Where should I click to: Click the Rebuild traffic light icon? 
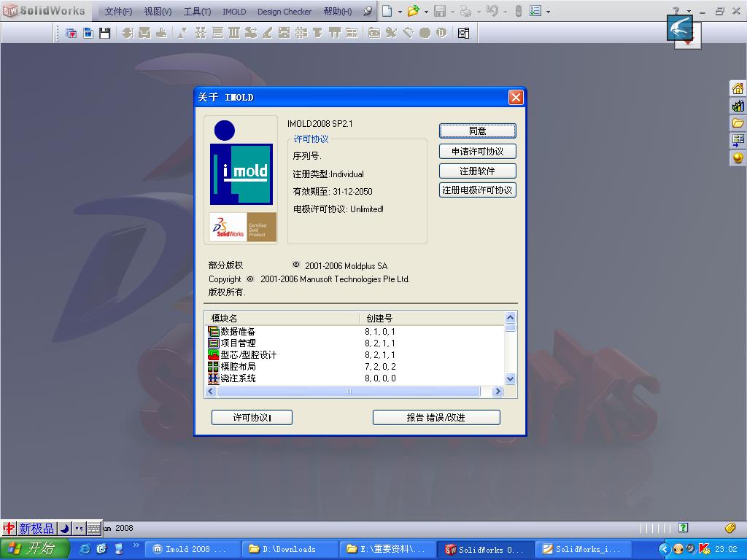519,11
